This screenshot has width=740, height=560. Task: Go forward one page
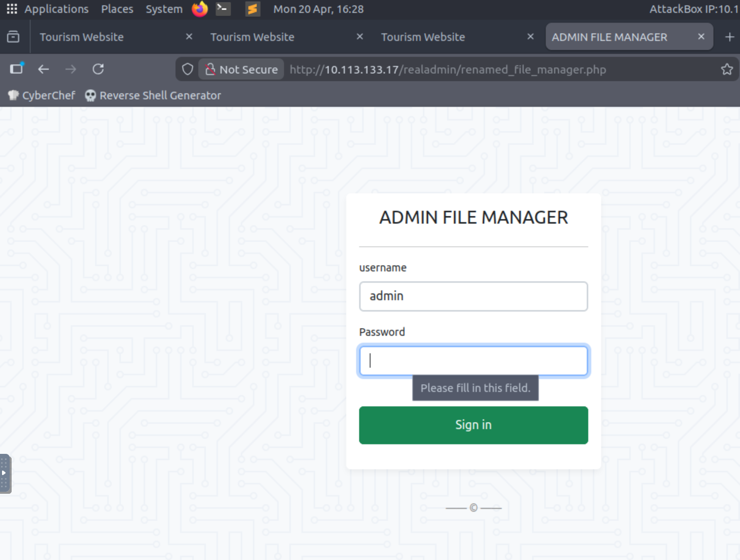71,69
